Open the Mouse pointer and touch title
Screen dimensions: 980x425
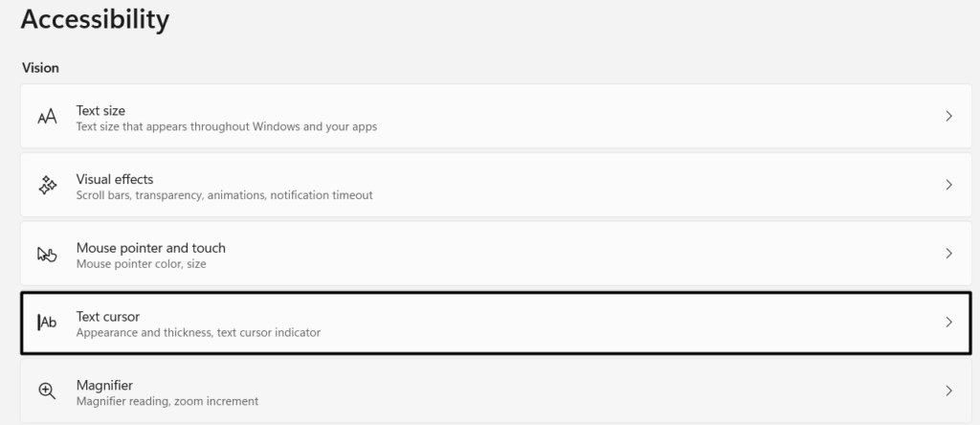coord(150,248)
